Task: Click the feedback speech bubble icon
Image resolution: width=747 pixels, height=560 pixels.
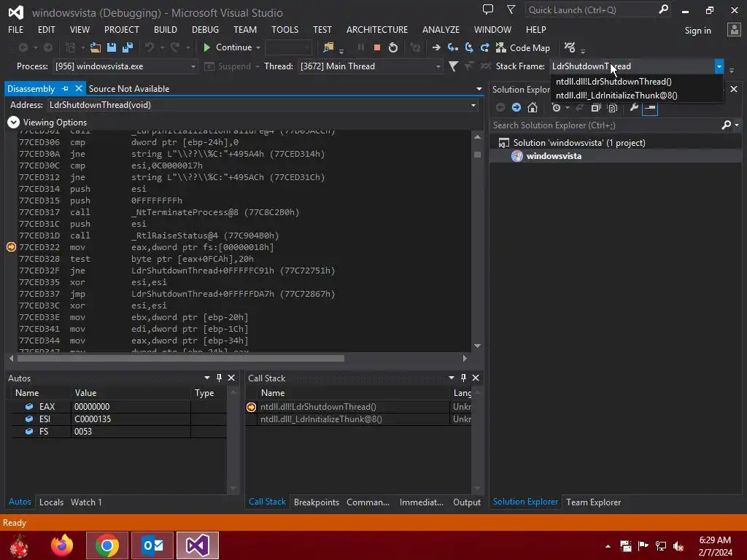Action: point(488,9)
